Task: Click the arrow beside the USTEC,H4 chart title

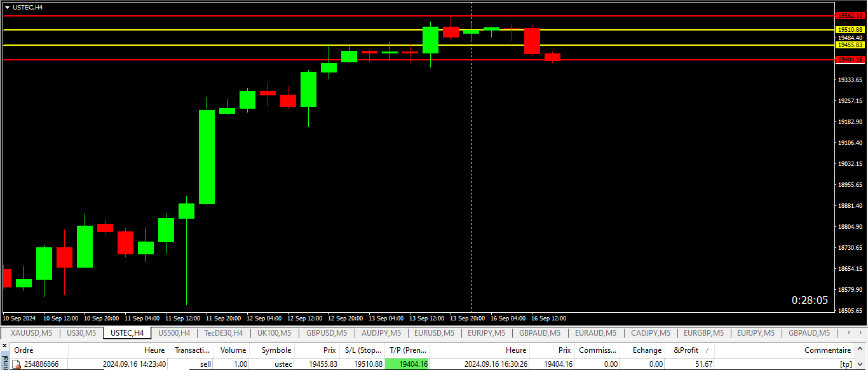Action: tap(7, 7)
